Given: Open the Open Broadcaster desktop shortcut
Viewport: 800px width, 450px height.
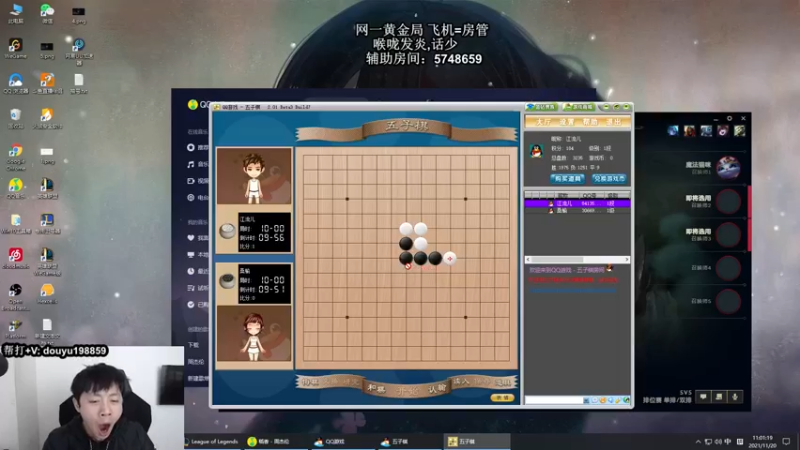Looking at the screenshot, I should coord(15,296).
